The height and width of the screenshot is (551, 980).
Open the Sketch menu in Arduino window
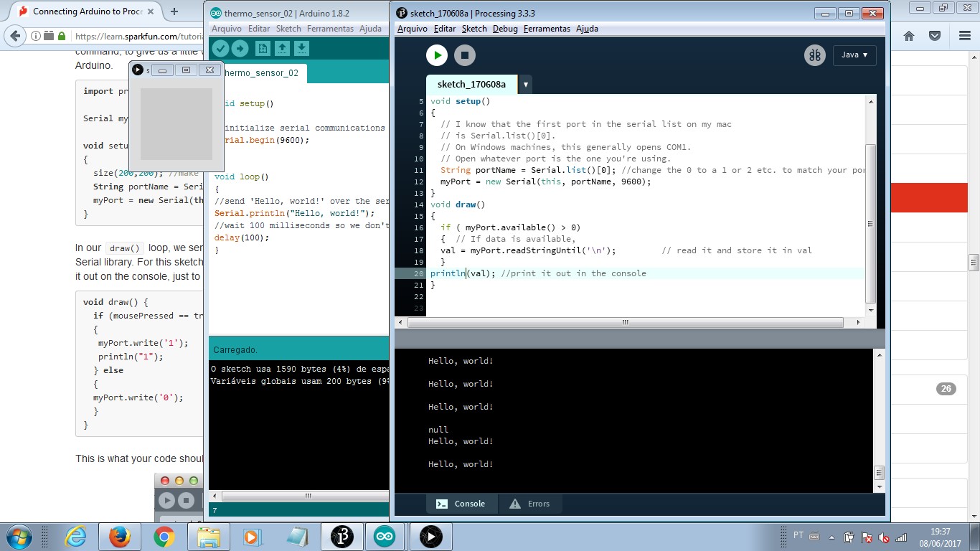288,29
